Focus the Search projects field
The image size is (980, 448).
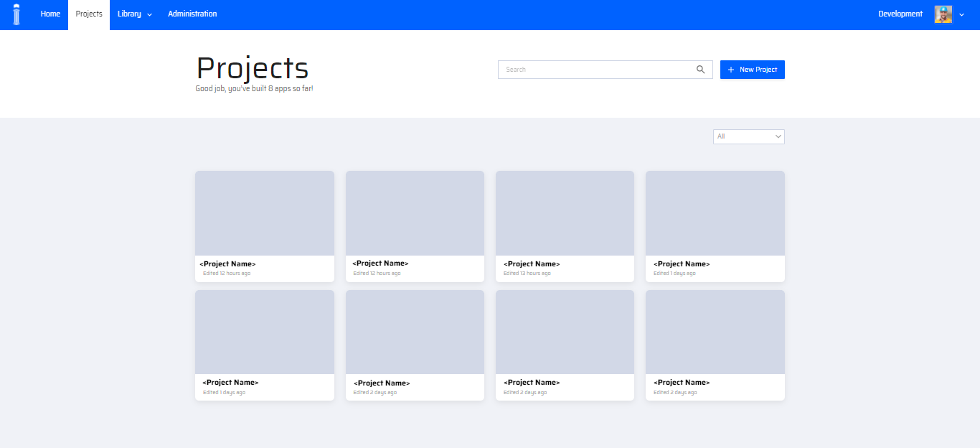coord(606,70)
